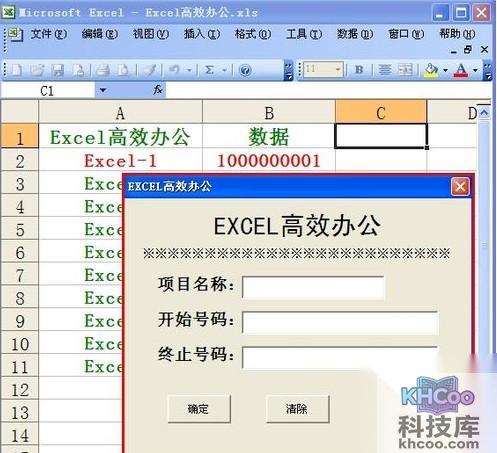The width and height of the screenshot is (497, 453).
Task: Click the Excel application icon in title bar
Action: [8, 13]
